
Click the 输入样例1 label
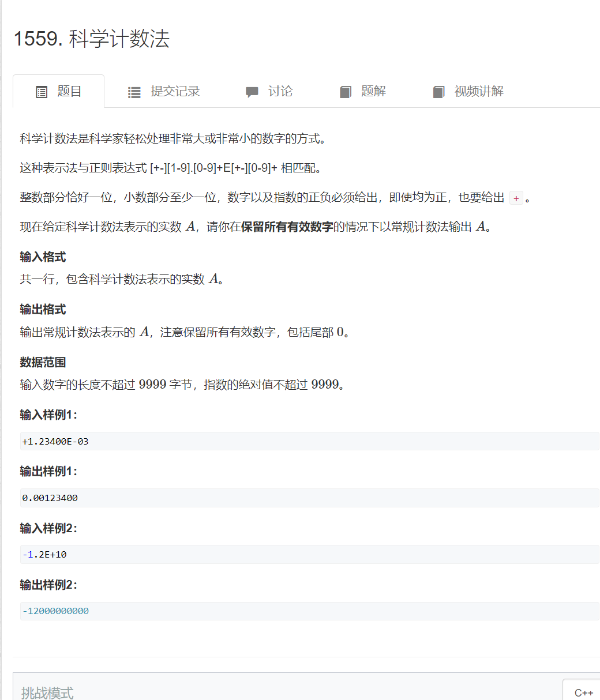[48, 415]
